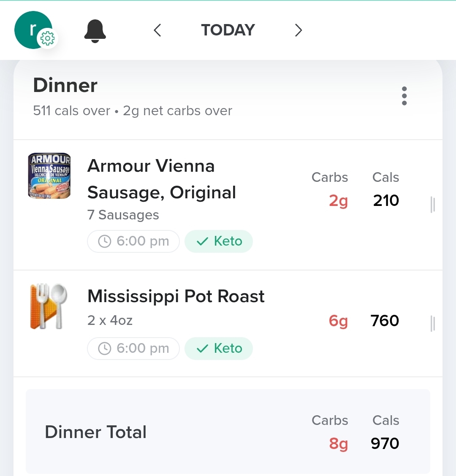Toggle Keto tag on Mississippi Pot Roast
Screen dimensions: 456x476
point(219,349)
